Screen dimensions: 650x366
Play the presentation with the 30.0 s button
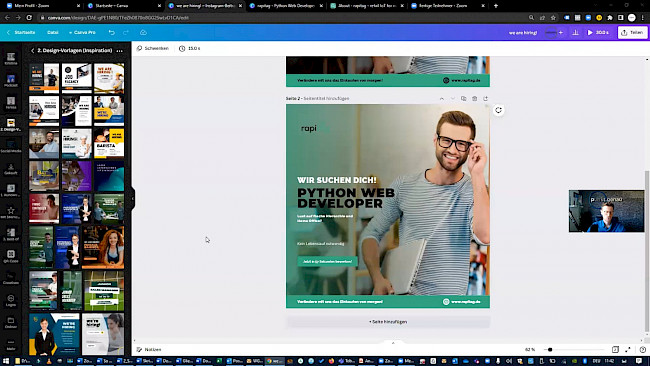[x=598, y=32]
